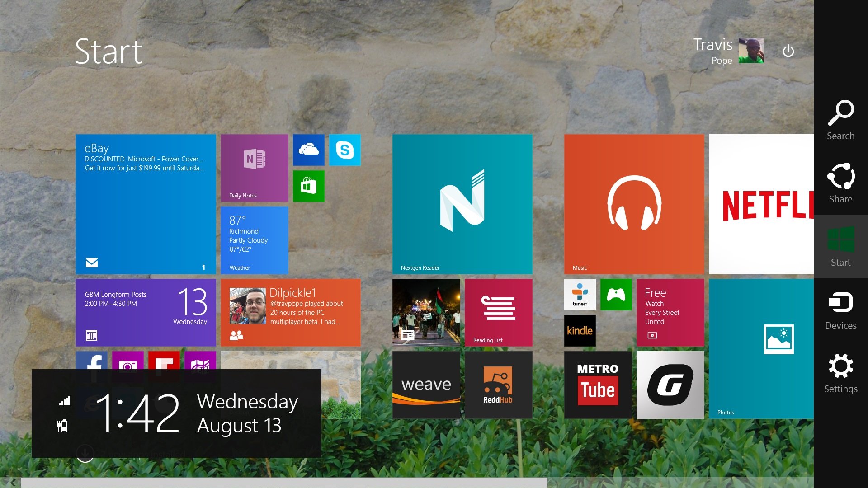Click the battery charging indicator

[x=62, y=426]
